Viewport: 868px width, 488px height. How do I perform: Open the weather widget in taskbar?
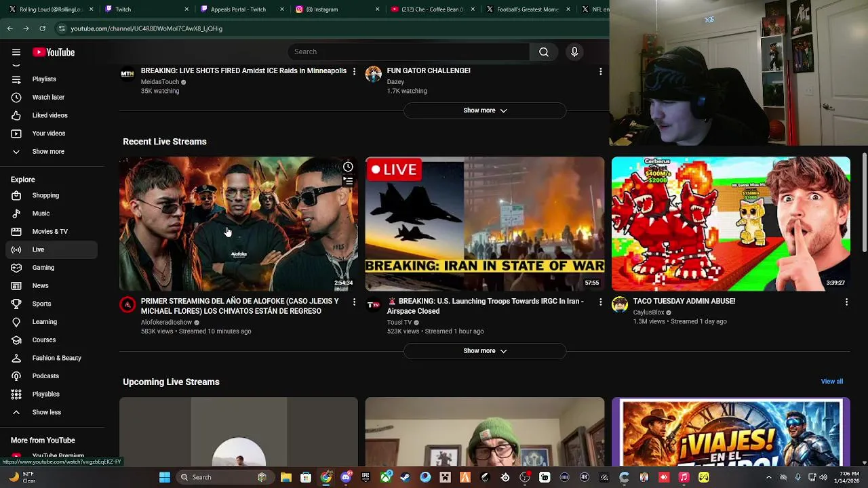22,477
